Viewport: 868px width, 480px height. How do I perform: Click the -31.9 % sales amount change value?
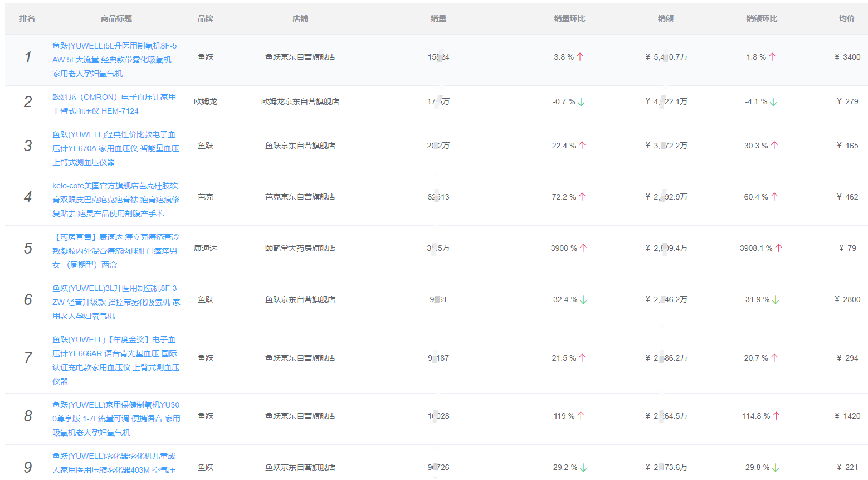(756, 299)
